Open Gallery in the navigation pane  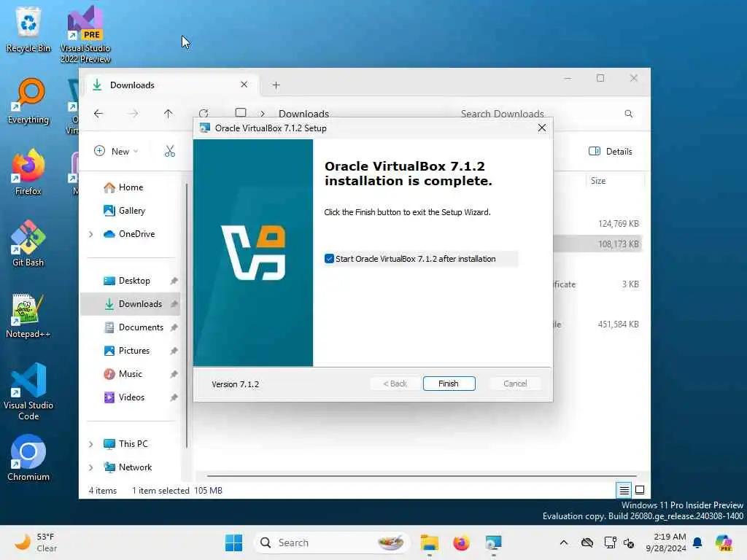(131, 211)
